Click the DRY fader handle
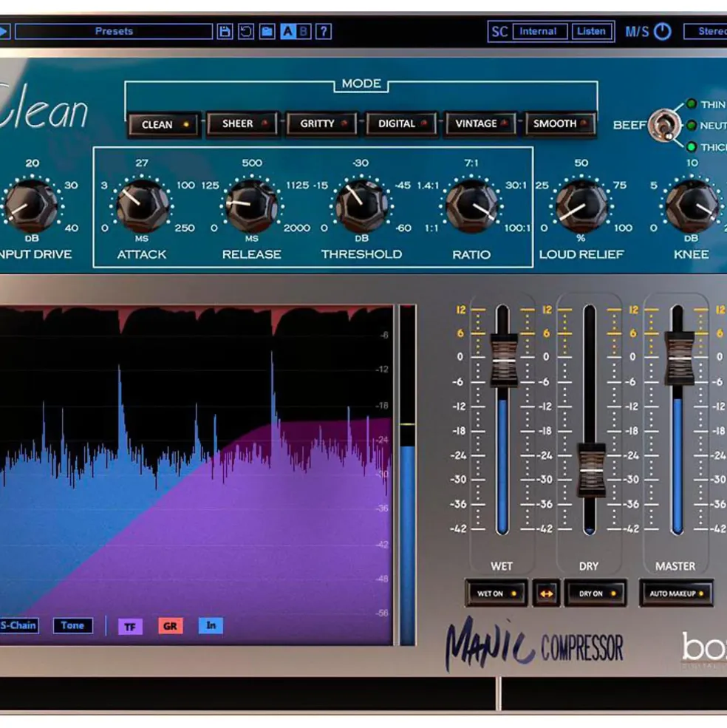727x728 pixels. [590, 470]
